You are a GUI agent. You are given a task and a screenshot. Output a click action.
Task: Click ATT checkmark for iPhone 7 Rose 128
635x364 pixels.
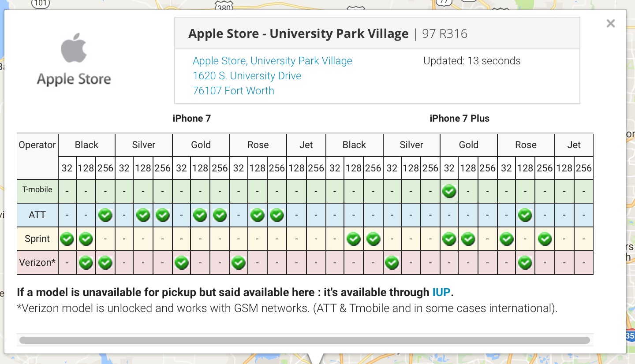258,215
